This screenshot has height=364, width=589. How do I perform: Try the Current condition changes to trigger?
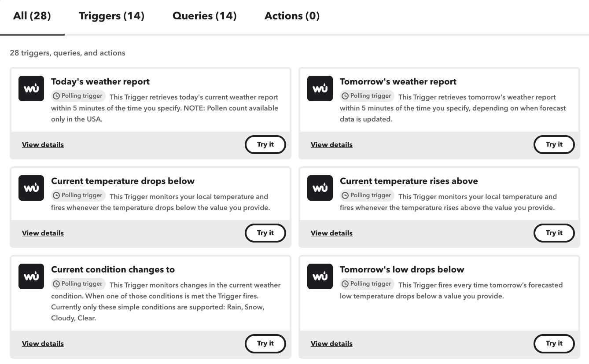pyautogui.click(x=265, y=343)
